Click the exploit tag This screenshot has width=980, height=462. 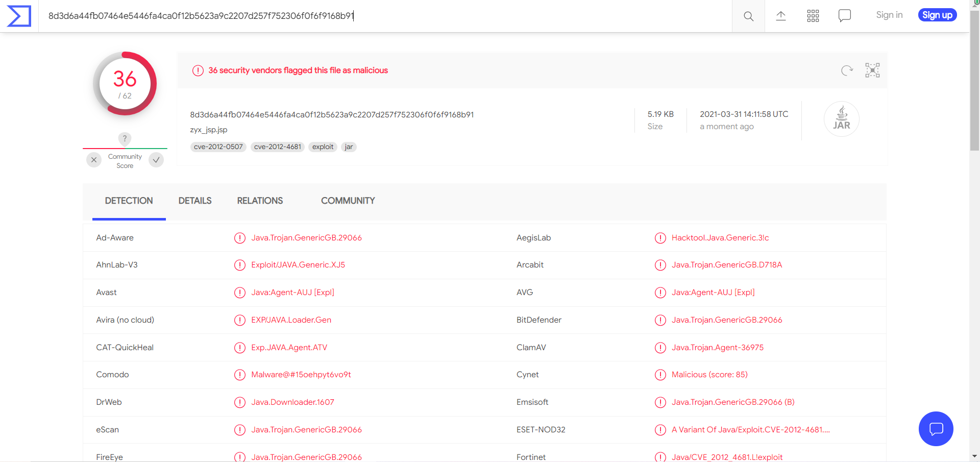point(323,147)
